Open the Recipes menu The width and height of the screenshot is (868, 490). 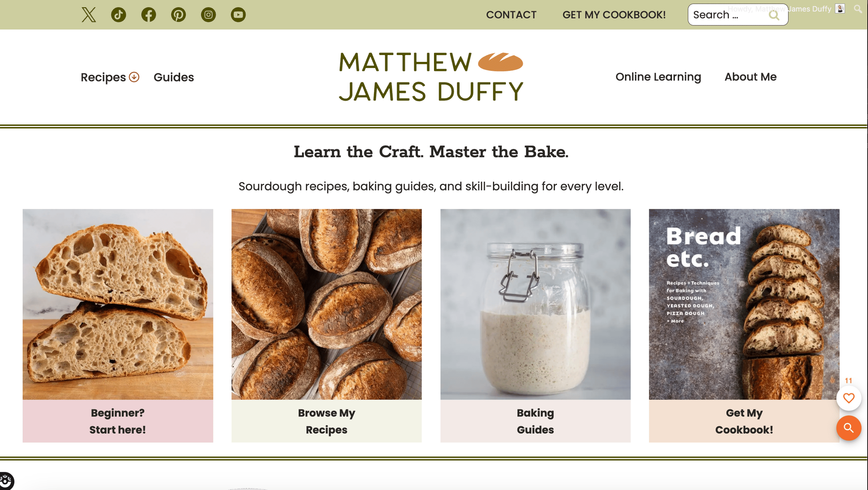coord(103,77)
